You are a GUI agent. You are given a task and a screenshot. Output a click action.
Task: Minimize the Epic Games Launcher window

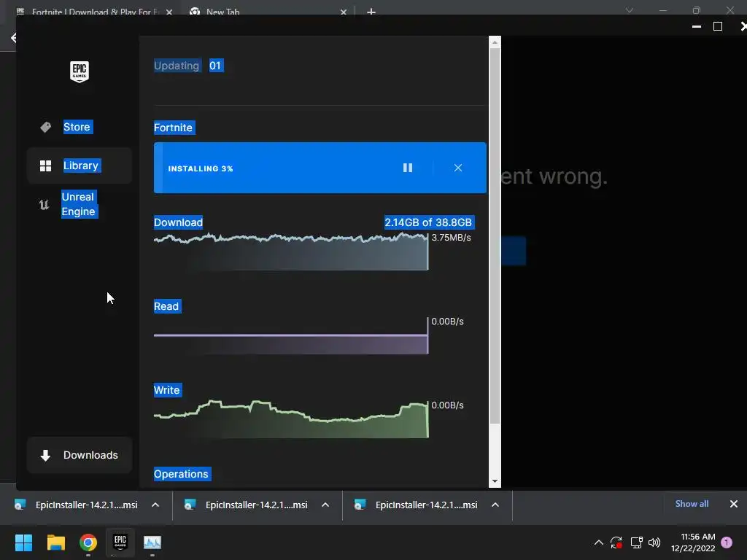tap(697, 27)
